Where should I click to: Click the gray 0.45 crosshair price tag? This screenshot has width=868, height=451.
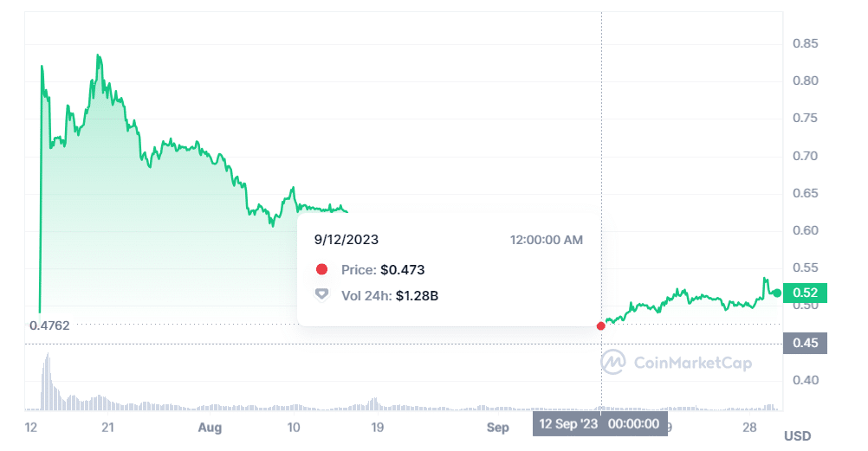(x=805, y=343)
